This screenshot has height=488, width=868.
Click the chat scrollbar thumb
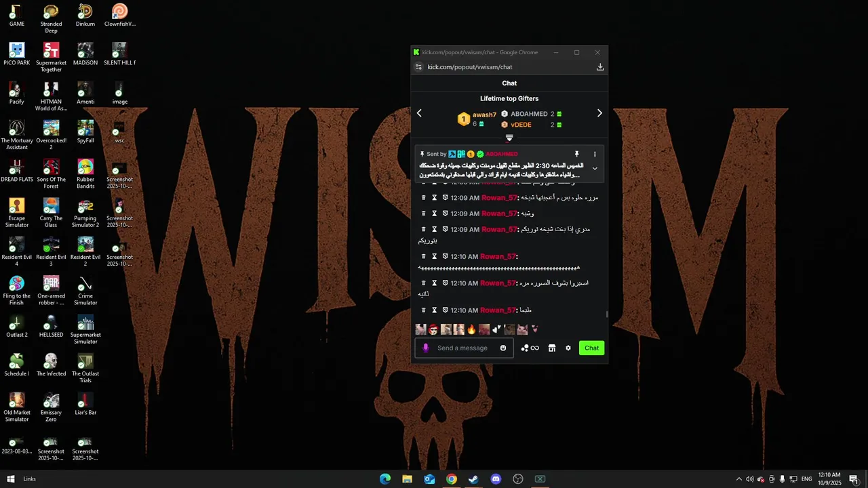(607, 314)
